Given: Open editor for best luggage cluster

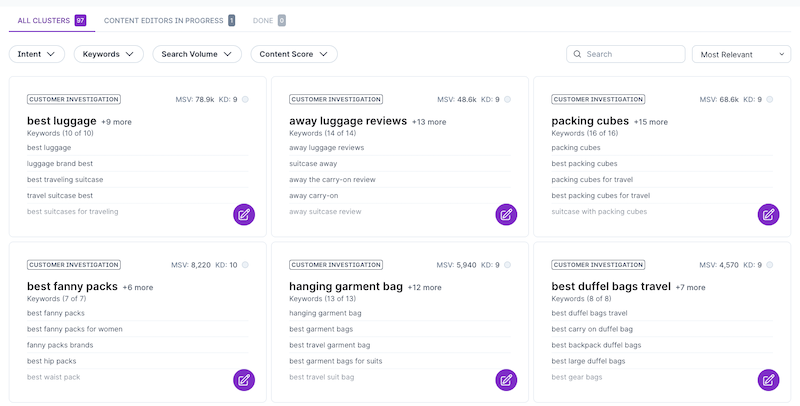Looking at the screenshot, I should pos(244,214).
